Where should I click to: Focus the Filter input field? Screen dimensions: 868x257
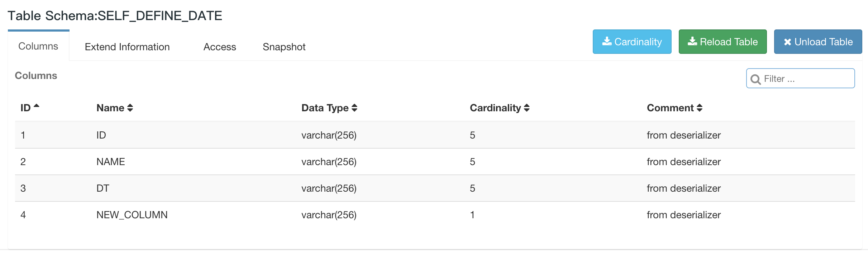[x=806, y=79]
